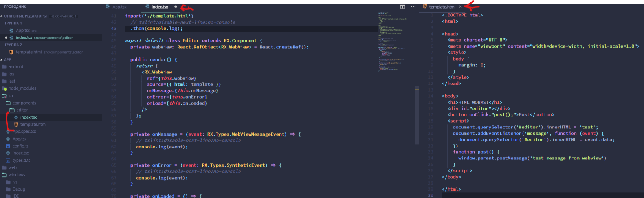Open the more actions ellipsis menu
The image size is (644, 198).
point(413,7)
